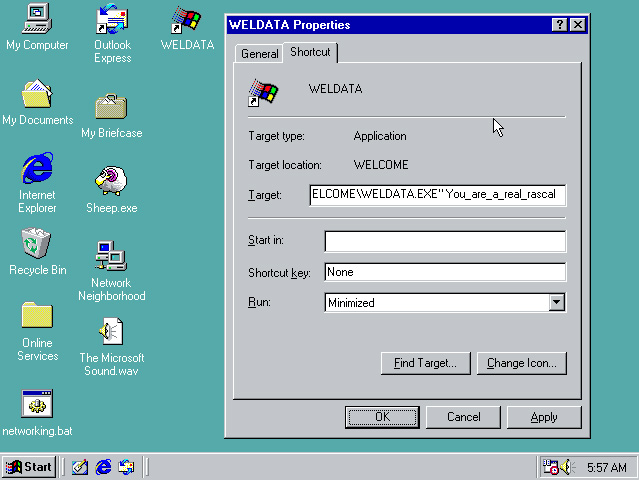Screen dimensions: 639x480
Task: Click the Find Target button
Action: [x=425, y=363]
